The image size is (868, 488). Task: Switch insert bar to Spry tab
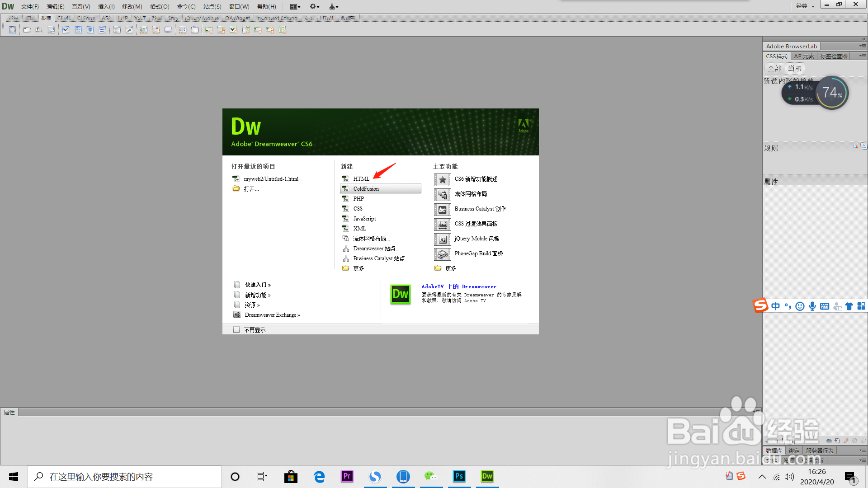(x=173, y=18)
